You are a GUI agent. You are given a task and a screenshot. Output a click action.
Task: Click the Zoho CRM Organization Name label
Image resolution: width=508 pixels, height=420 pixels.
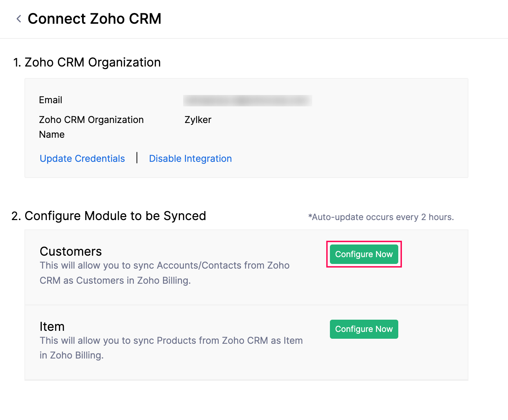(x=91, y=127)
